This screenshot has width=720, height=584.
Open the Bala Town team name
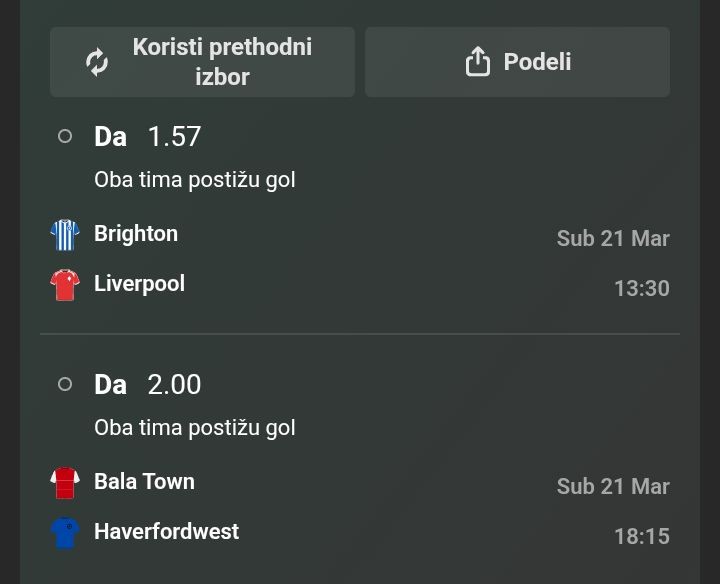click(144, 482)
